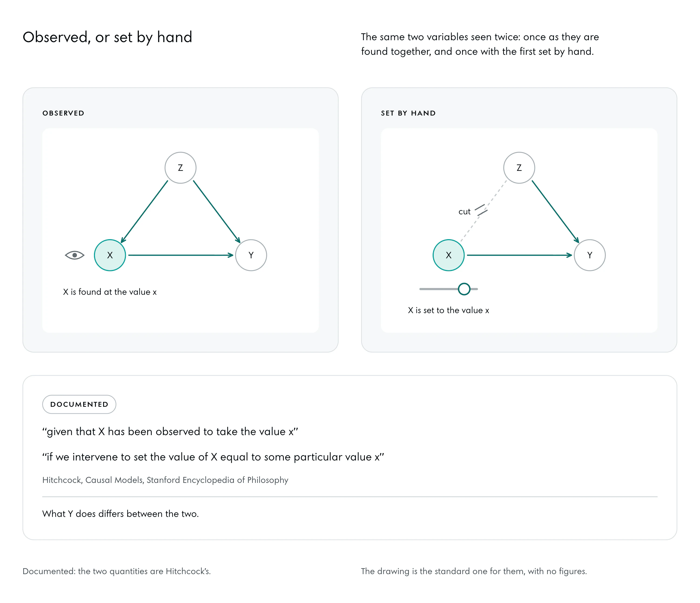Click the eye icon beside node X
The height and width of the screenshot is (603, 700).
[75, 255]
